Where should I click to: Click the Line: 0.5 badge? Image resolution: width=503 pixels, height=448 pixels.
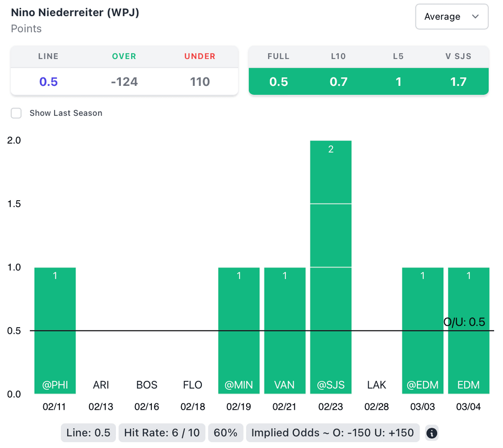click(x=88, y=433)
